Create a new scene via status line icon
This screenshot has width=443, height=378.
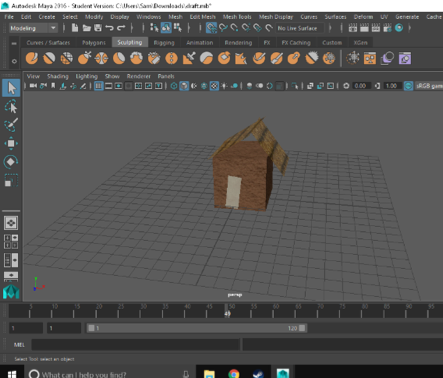[x=75, y=28]
